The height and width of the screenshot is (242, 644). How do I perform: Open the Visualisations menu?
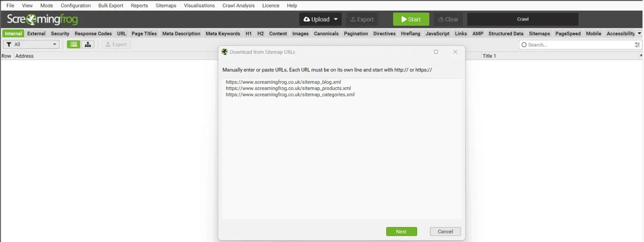click(199, 6)
